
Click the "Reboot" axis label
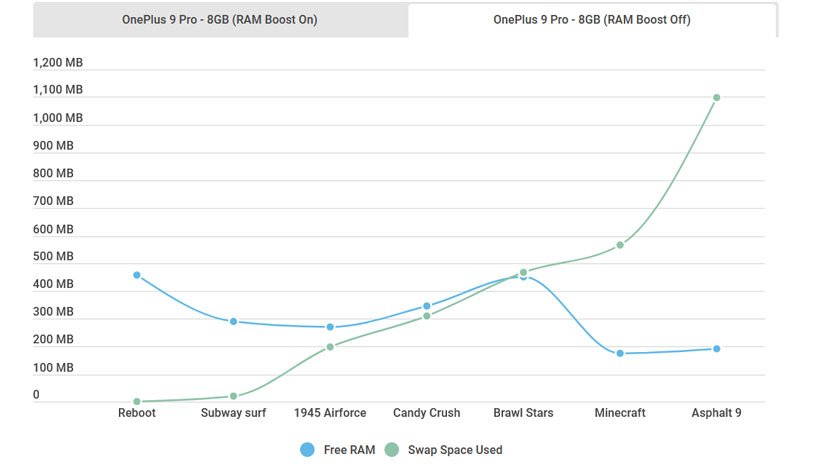pos(137,413)
